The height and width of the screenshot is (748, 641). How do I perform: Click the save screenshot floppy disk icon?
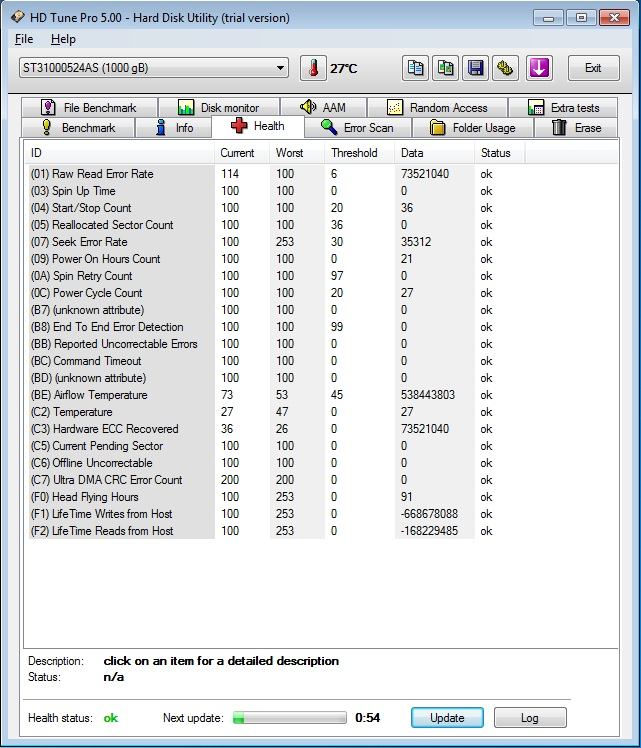point(476,68)
